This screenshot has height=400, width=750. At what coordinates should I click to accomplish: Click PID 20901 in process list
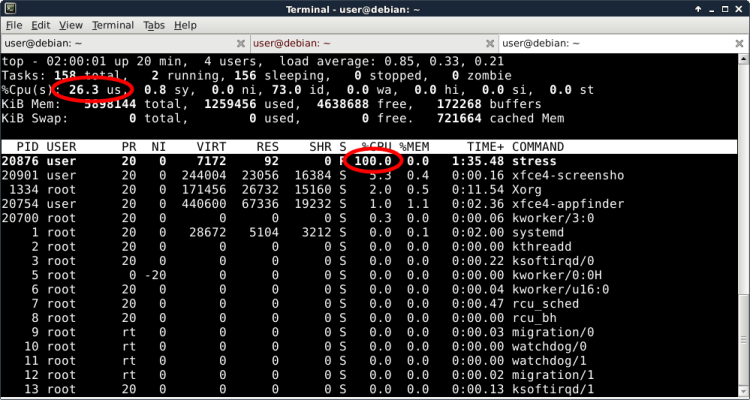pyautogui.click(x=21, y=176)
